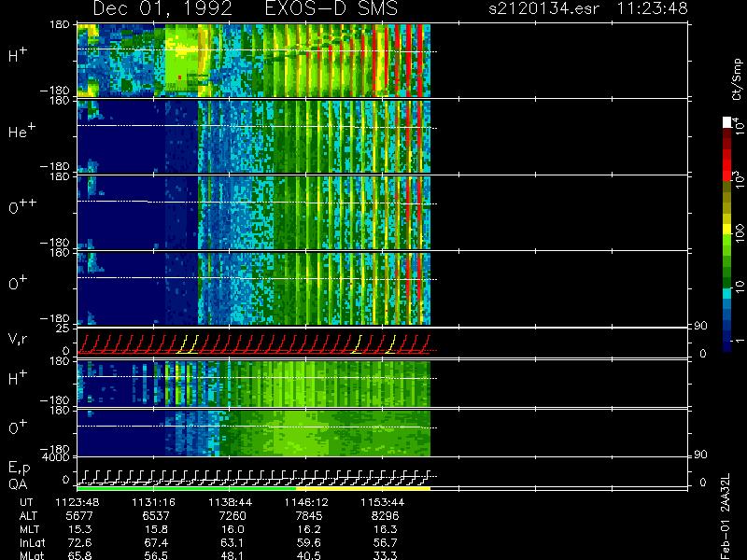
Task: Select altitude value "5677"
Action: (x=79, y=516)
